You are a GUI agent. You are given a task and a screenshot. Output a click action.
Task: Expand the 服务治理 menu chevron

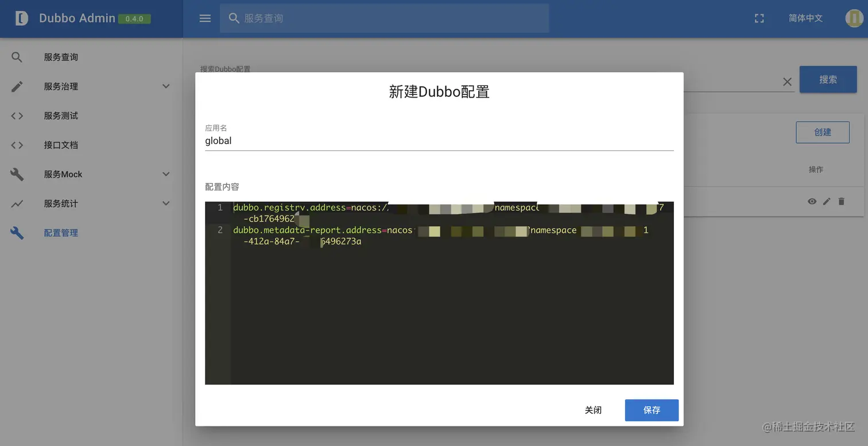166,87
